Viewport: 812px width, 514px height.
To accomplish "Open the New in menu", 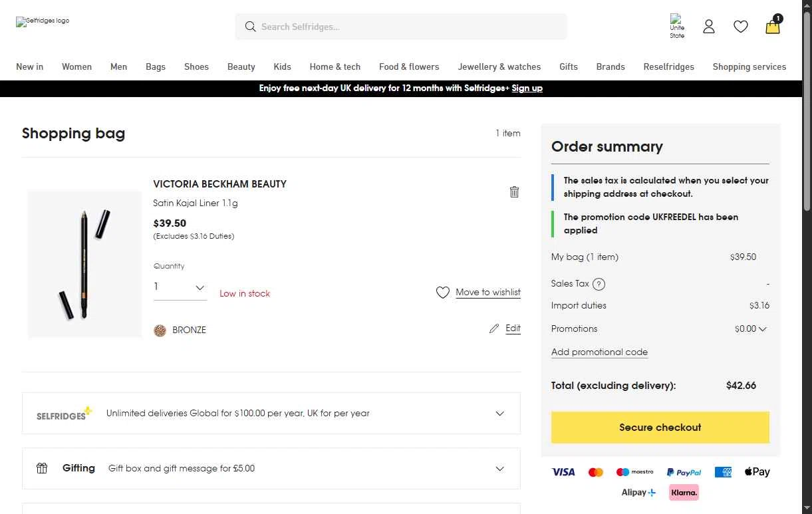I will tap(30, 66).
